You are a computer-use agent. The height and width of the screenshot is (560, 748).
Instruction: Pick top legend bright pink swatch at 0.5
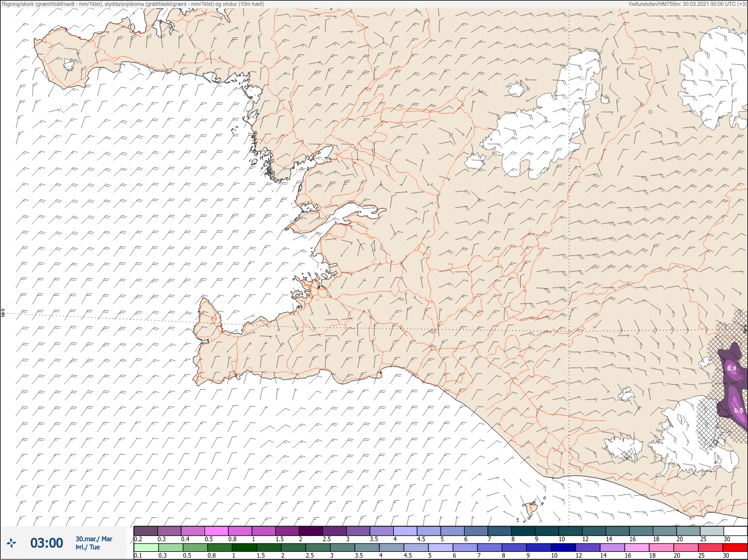(217, 531)
